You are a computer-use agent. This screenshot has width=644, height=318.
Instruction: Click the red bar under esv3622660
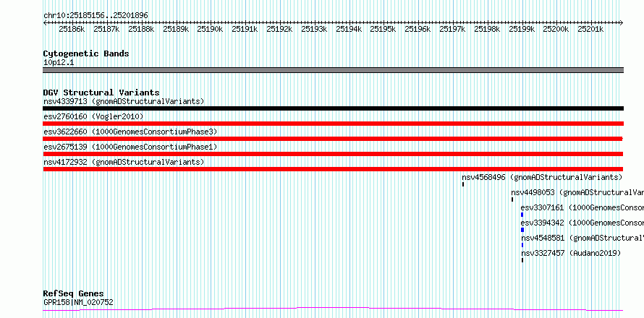click(333, 139)
